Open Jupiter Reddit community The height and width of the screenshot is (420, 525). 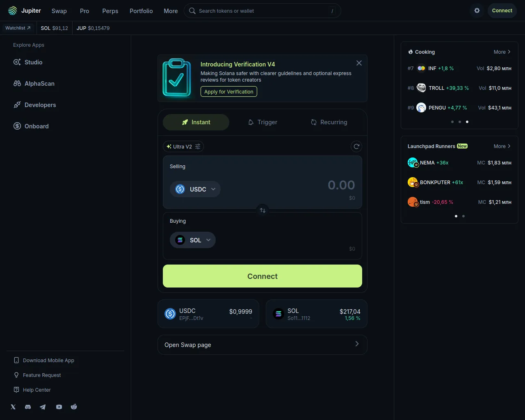[x=74, y=407]
